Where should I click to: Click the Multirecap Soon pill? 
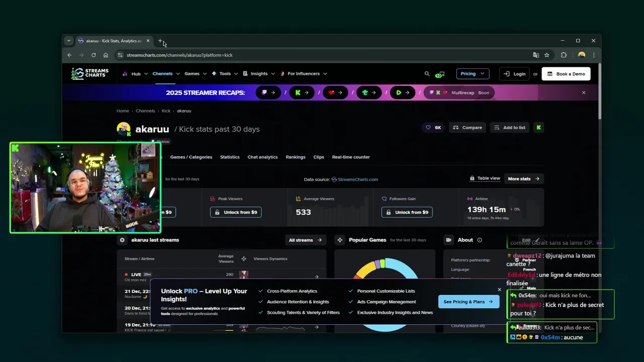tap(459, 93)
